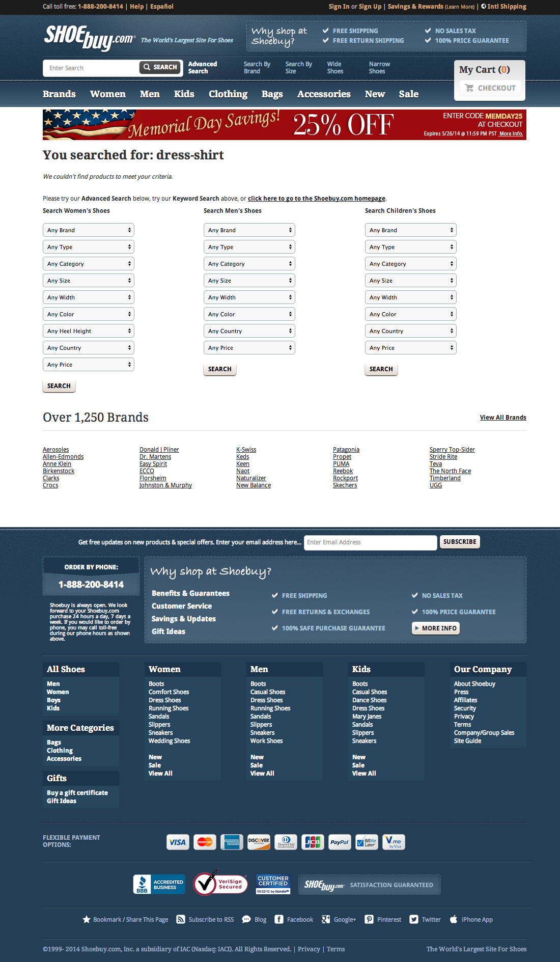Open the Advanced Search link
The width and height of the screenshot is (560, 962).
203,68
